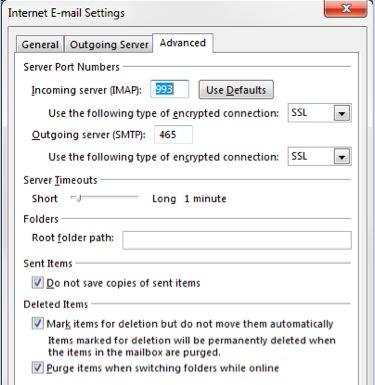This screenshot has width=375, height=385.
Task: Click the Use Defaults button
Action: point(236,90)
